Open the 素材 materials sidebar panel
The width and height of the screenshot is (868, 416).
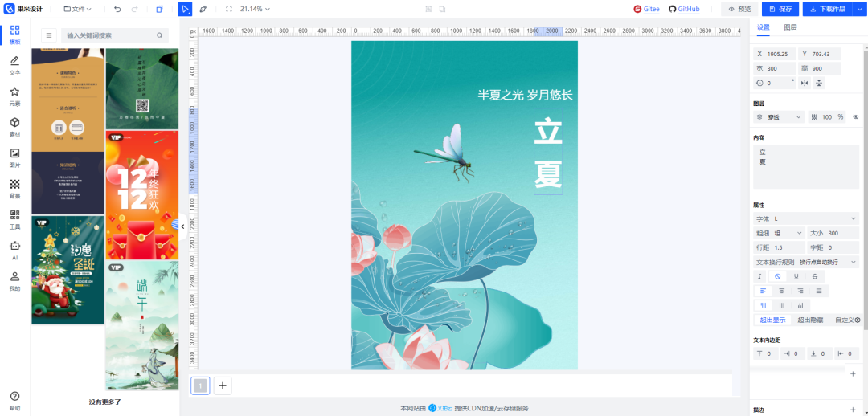[x=15, y=127]
